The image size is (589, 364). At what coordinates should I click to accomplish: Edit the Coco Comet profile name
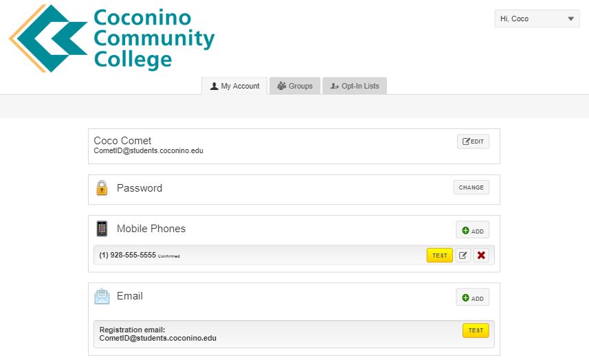click(x=473, y=141)
